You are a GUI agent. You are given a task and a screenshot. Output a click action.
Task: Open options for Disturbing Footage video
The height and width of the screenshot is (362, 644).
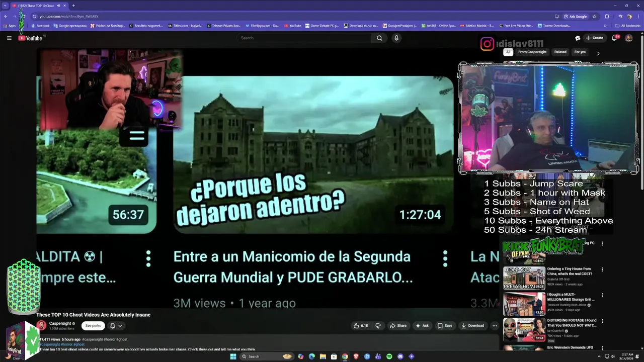point(602,321)
